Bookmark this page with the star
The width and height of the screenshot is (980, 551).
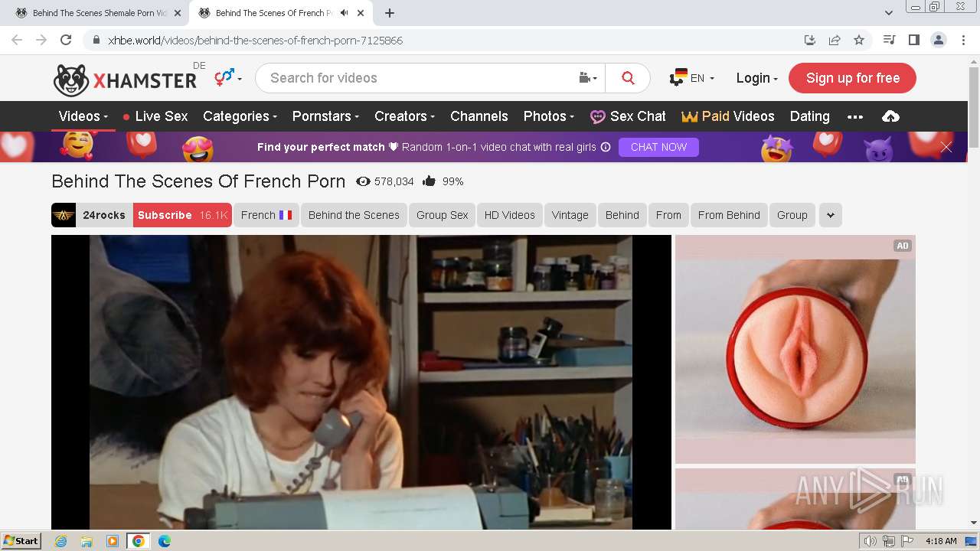point(859,41)
